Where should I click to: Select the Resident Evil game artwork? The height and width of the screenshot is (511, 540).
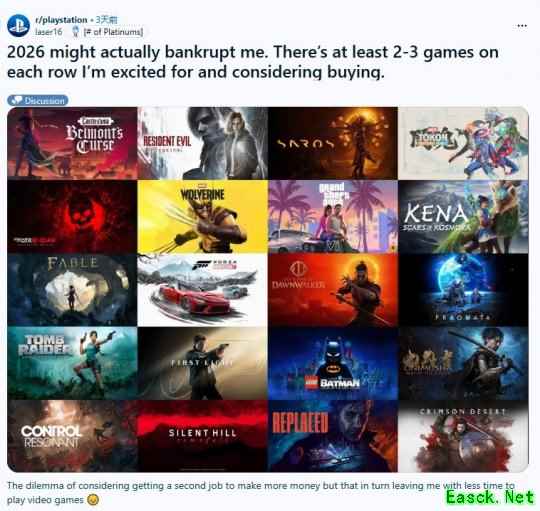point(202,143)
